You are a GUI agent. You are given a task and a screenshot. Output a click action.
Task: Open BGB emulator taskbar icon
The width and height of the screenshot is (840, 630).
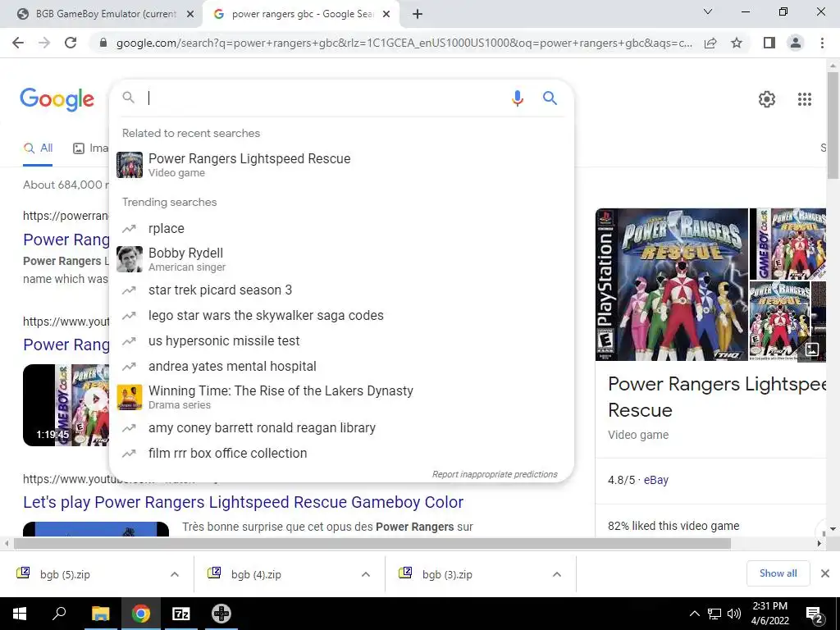pos(221,614)
